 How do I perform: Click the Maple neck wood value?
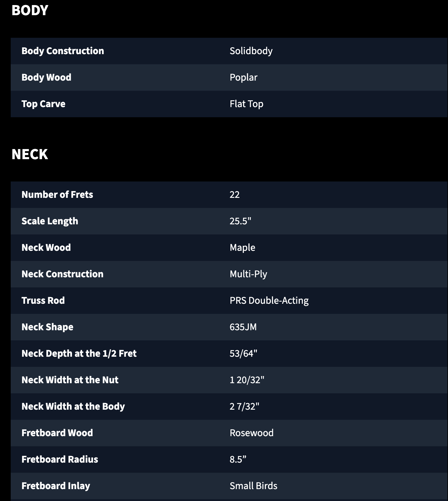[242, 248]
